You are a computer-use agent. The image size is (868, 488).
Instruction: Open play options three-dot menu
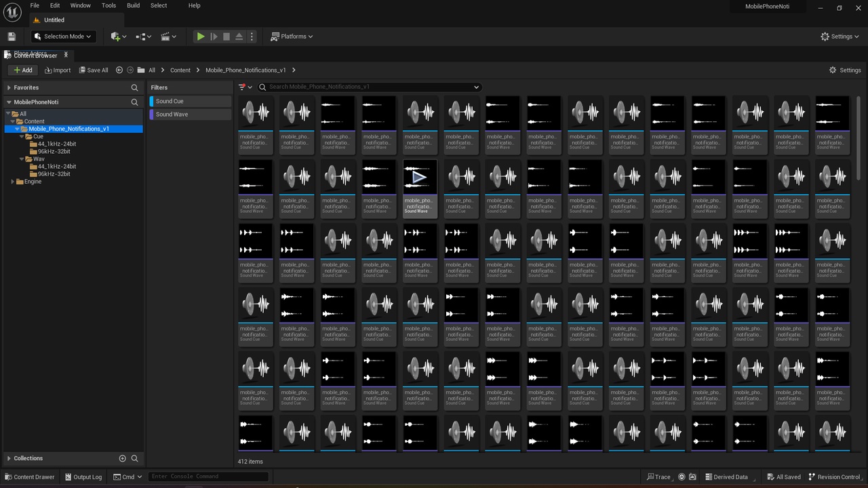252,37
